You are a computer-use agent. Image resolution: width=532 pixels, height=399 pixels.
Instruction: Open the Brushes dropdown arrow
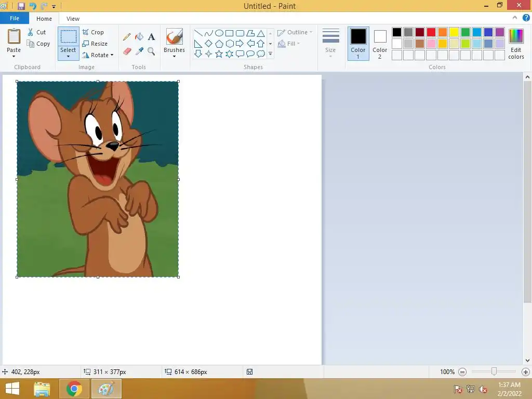pyautogui.click(x=175, y=57)
